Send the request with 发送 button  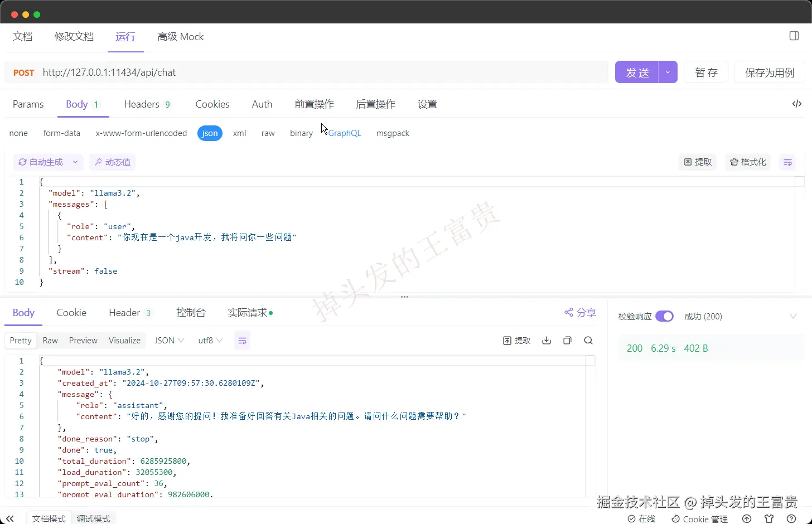[637, 72]
